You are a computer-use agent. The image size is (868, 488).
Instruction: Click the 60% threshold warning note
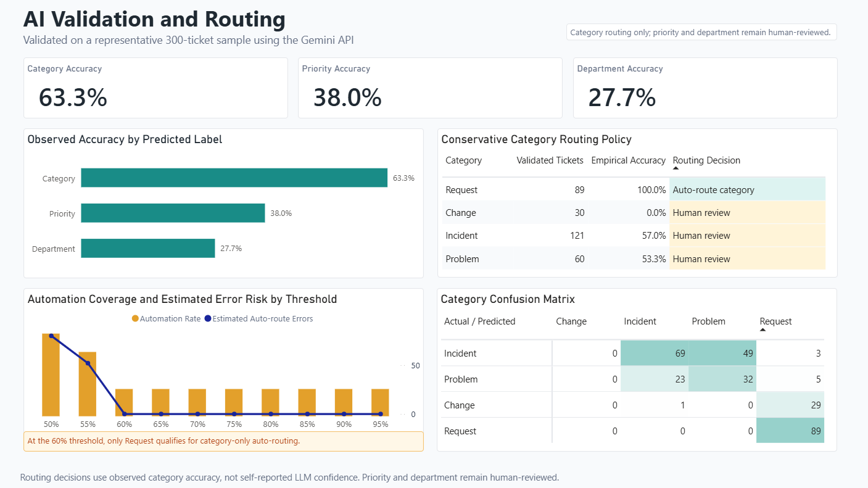223,441
